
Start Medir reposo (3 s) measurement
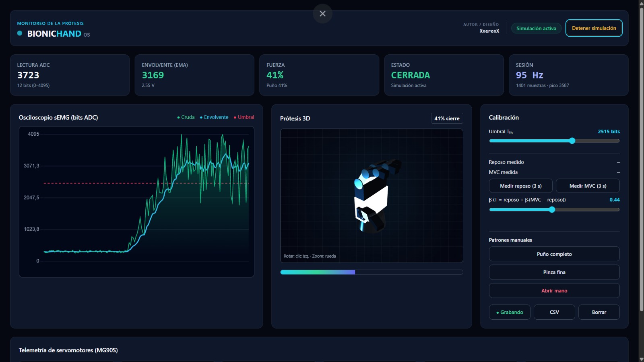click(521, 186)
